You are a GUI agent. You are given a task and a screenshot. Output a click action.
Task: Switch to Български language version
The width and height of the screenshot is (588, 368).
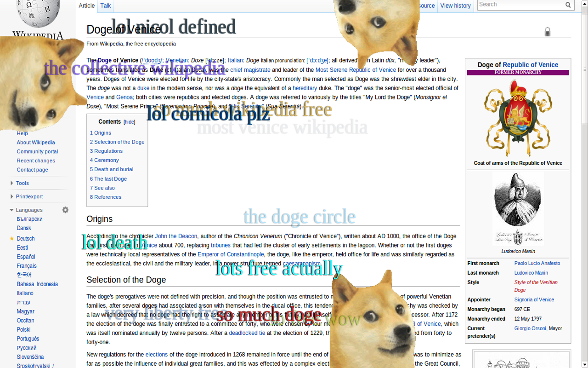pos(29,219)
